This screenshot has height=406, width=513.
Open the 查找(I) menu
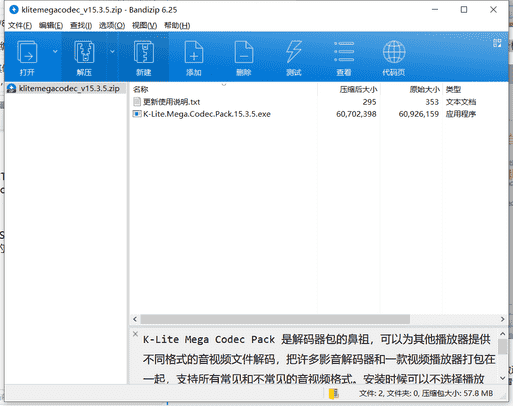click(81, 26)
